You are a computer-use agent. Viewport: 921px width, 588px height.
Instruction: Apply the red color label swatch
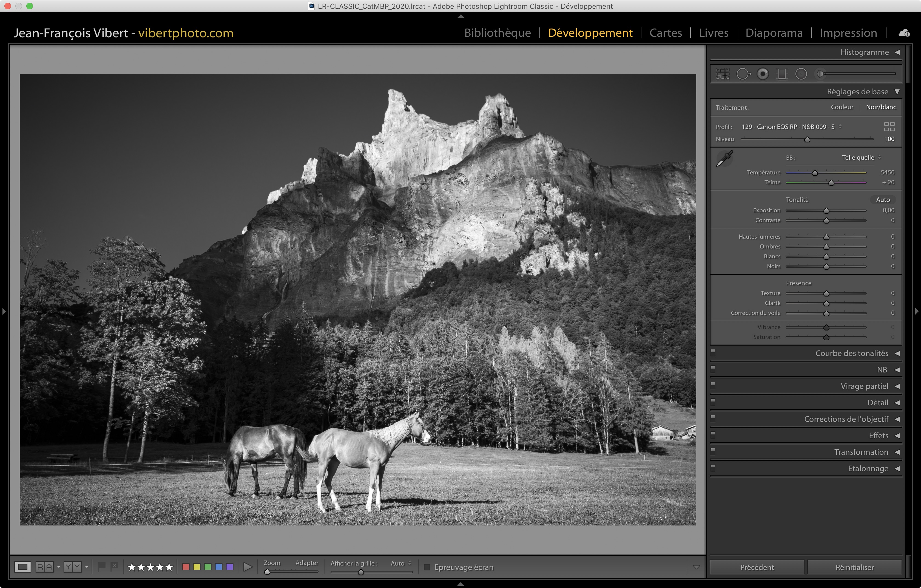pos(186,567)
